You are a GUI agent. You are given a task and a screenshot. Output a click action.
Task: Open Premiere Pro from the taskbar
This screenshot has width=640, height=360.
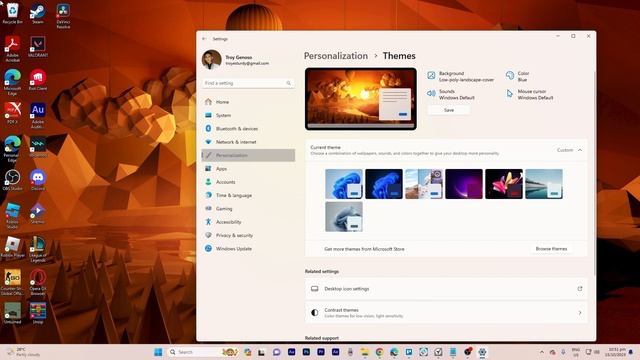pyautogui.click(x=321, y=352)
